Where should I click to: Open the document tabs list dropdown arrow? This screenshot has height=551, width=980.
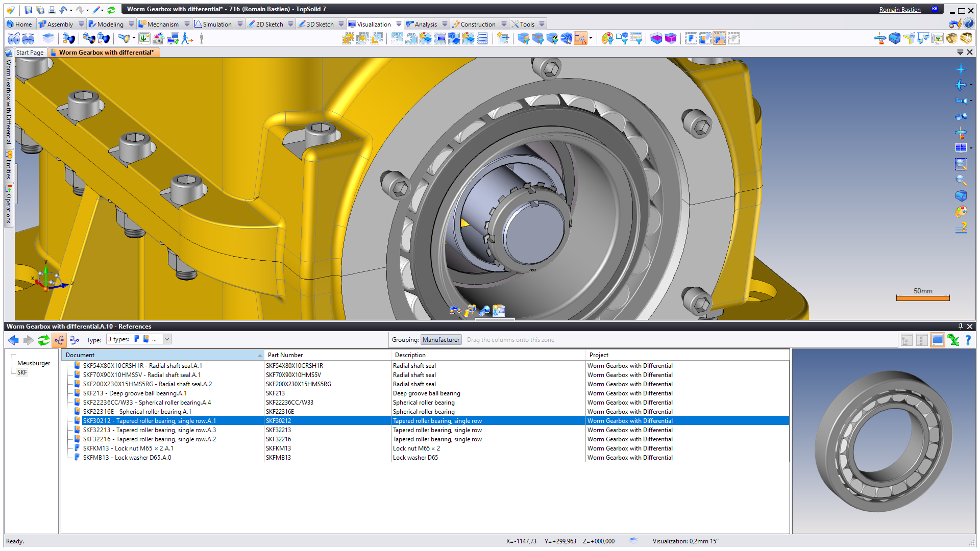[x=960, y=52]
